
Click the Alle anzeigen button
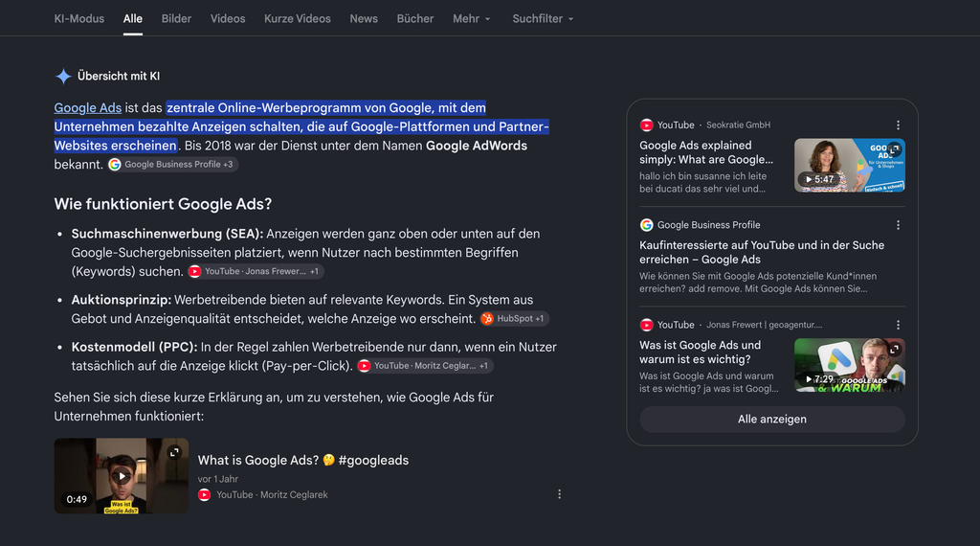pos(772,419)
